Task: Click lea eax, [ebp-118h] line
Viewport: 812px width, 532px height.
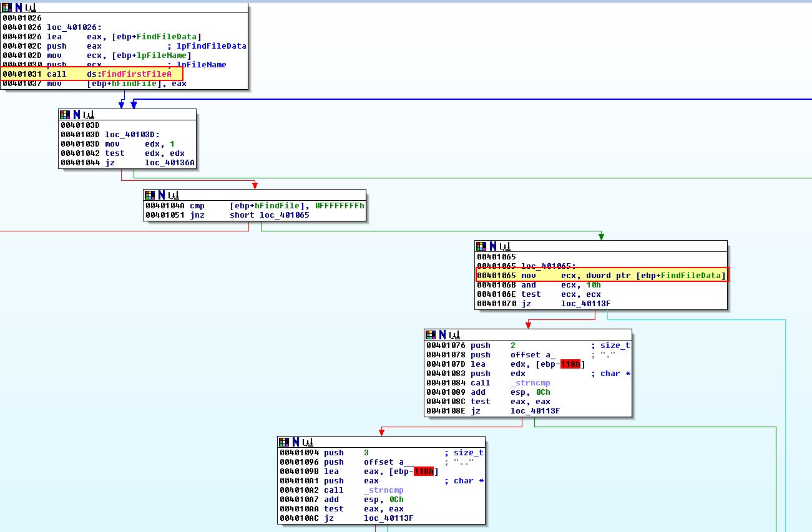Action: (x=359, y=471)
